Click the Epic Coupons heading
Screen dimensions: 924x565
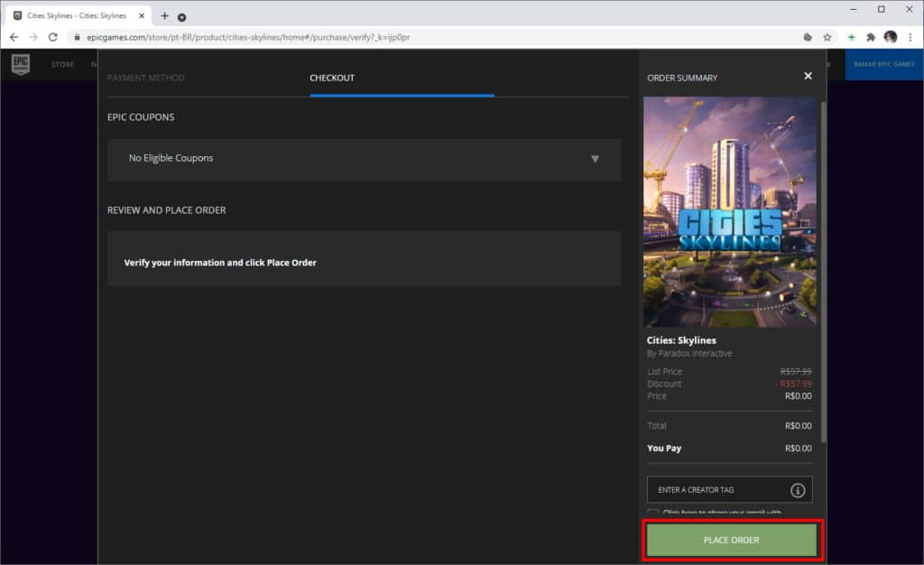[x=141, y=117]
